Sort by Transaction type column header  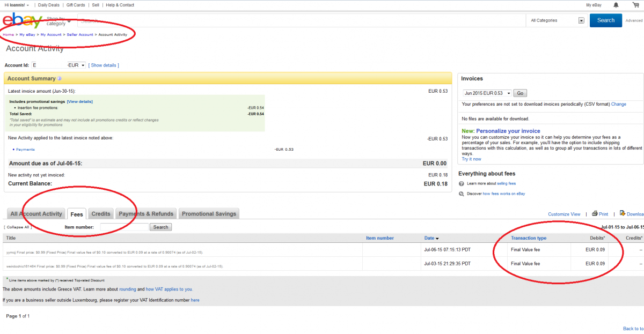pyautogui.click(x=529, y=238)
